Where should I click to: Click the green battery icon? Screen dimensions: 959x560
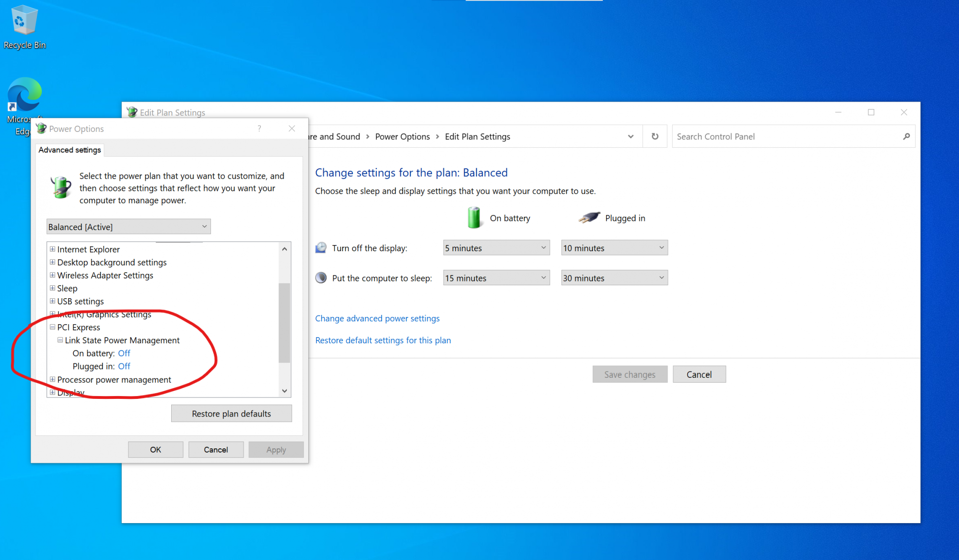coord(474,218)
